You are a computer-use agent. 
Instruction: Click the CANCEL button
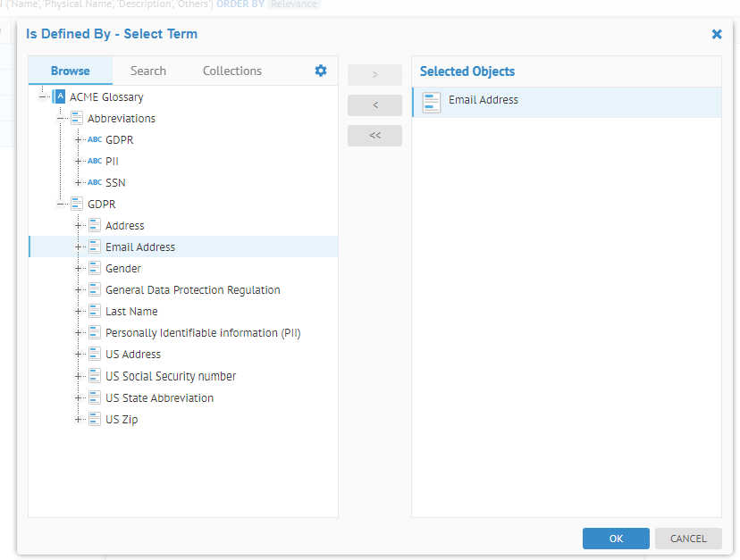tap(687, 539)
